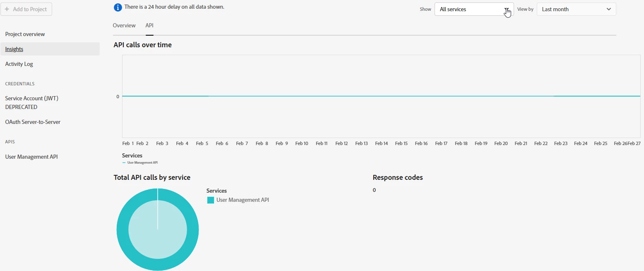Open User Management API in sidebar

31,157
